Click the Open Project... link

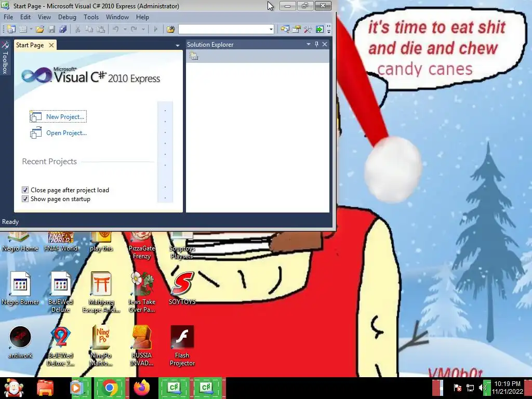[x=66, y=133]
